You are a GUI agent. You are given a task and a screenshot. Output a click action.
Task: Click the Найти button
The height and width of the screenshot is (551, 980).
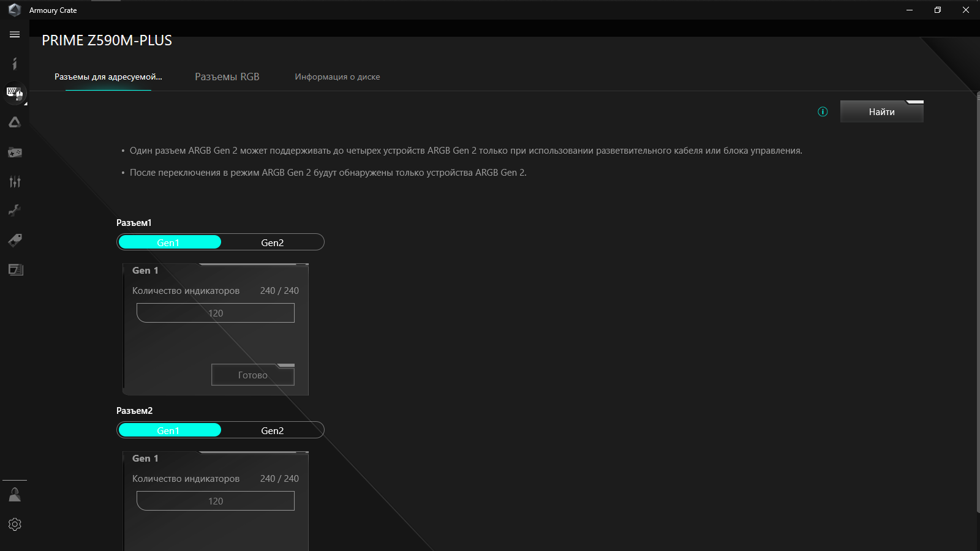[882, 111]
